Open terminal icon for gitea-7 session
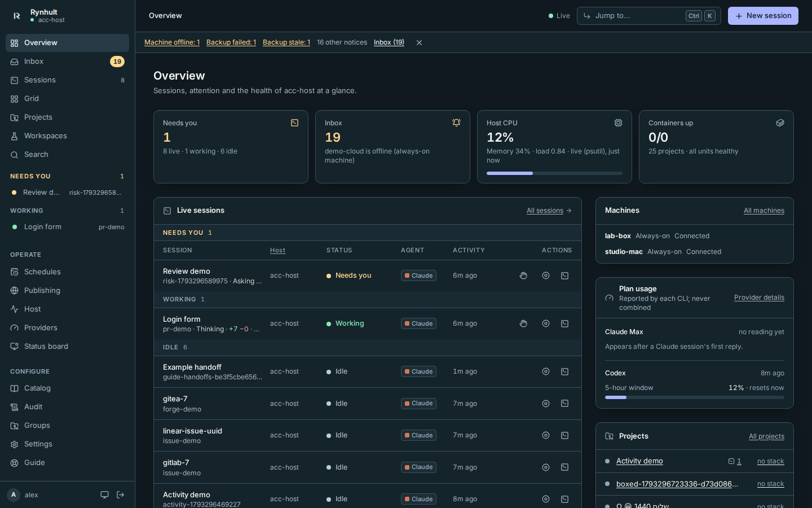Screen dimensions: 812x508 coord(564,404)
